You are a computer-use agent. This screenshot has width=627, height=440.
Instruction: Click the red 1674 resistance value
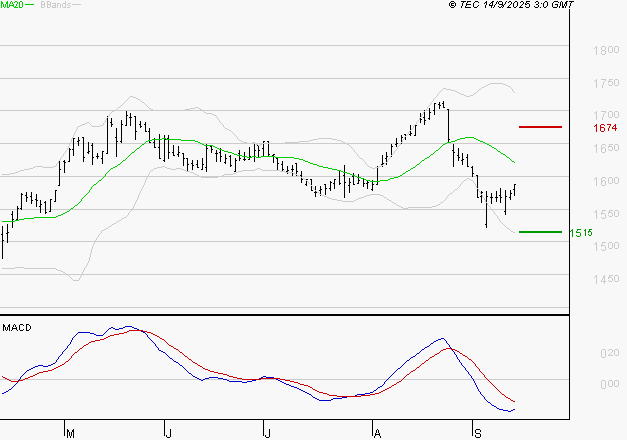605,128
